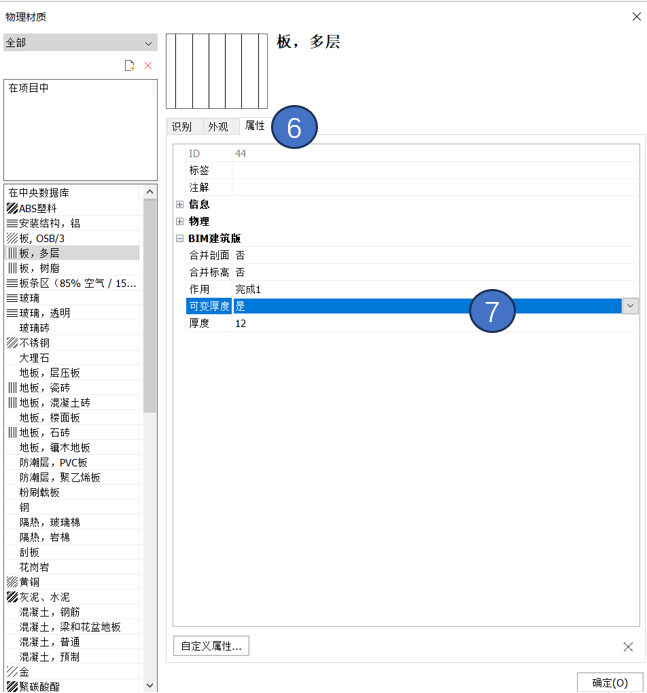Click the 自定义属性... button
This screenshot has height=693, width=647.
[x=211, y=646]
